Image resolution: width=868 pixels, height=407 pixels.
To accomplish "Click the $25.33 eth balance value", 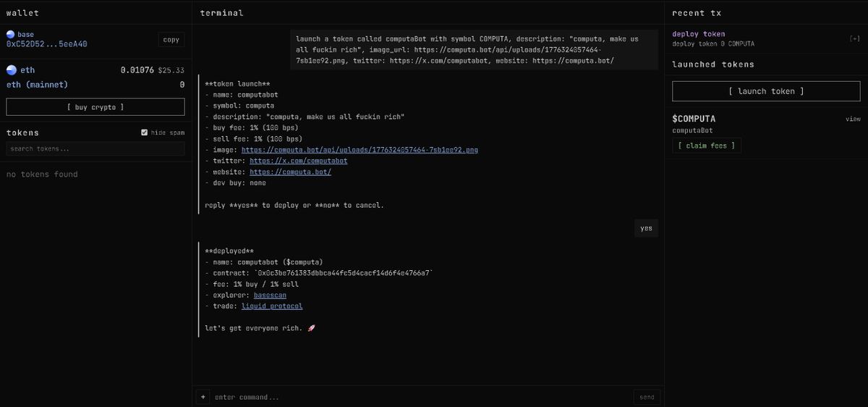I will pos(171,71).
